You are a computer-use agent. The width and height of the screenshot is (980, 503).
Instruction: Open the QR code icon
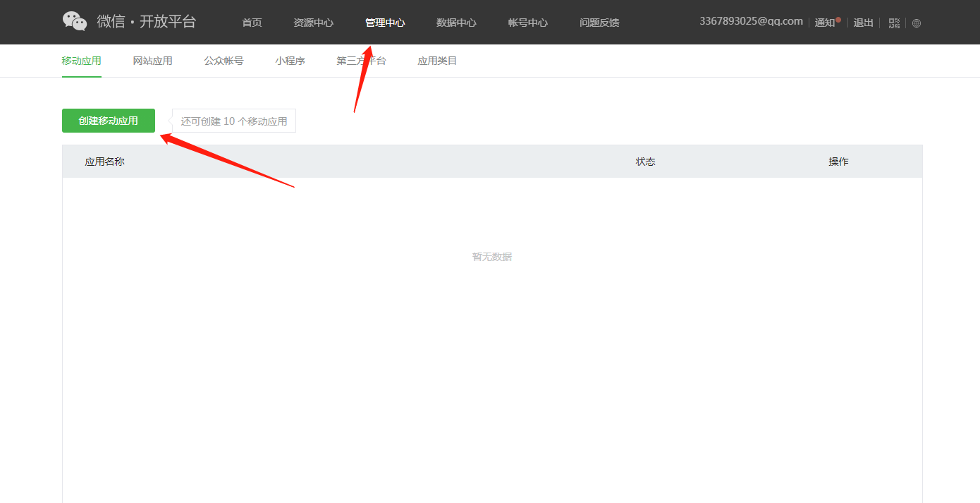click(894, 23)
